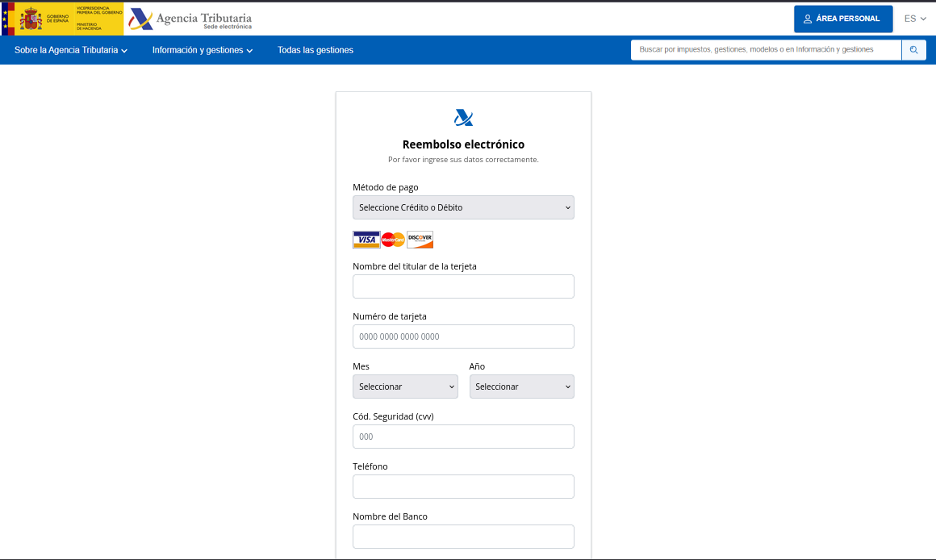The width and height of the screenshot is (936, 560).
Task: Open Sobre la Agencia Tributaria menu
Action: 71,50
